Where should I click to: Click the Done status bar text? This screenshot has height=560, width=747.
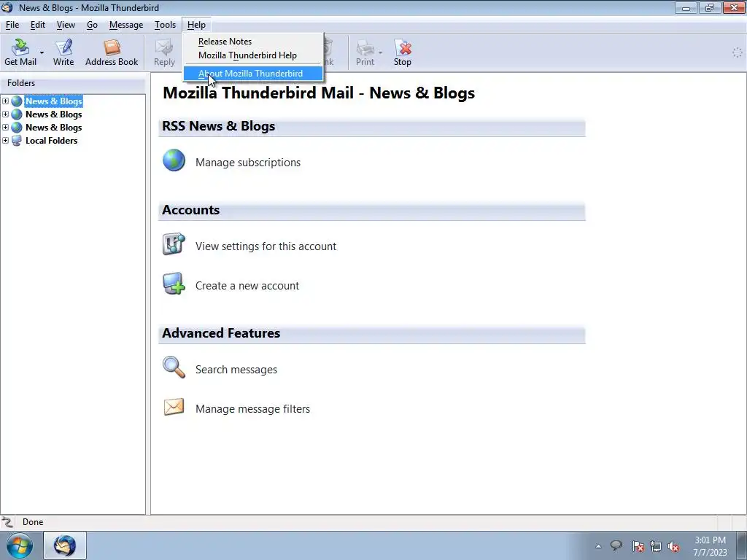pos(33,522)
